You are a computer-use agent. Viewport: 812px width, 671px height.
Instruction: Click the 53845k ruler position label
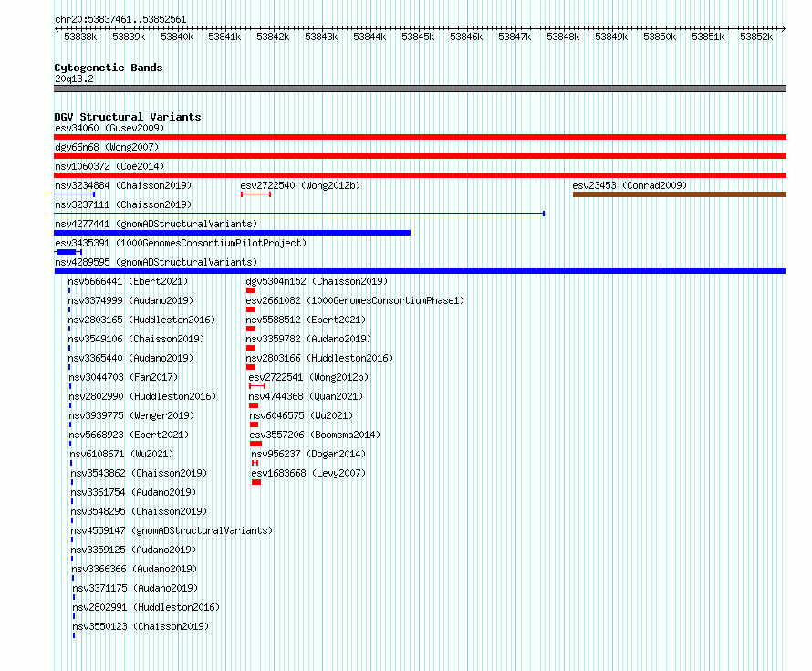pos(418,37)
